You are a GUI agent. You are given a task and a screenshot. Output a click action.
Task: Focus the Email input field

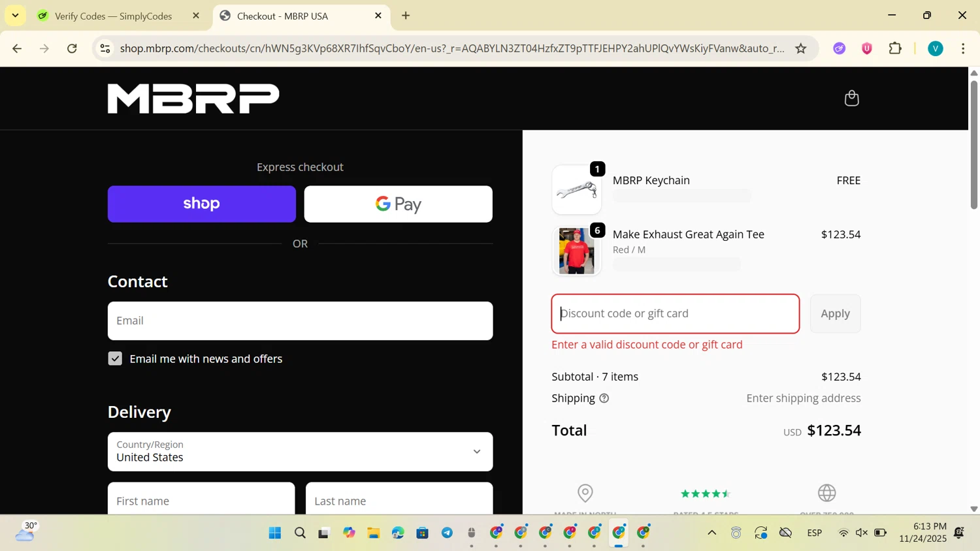(x=300, y=321)
